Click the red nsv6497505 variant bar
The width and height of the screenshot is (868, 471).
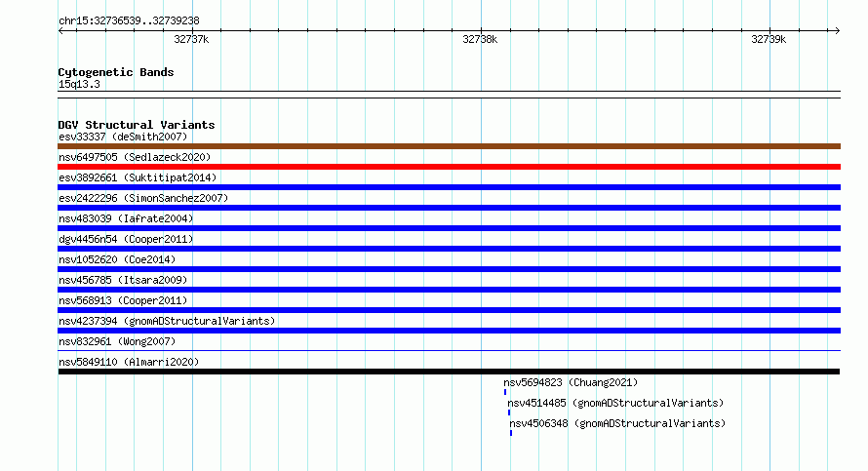tap(449, 167)
